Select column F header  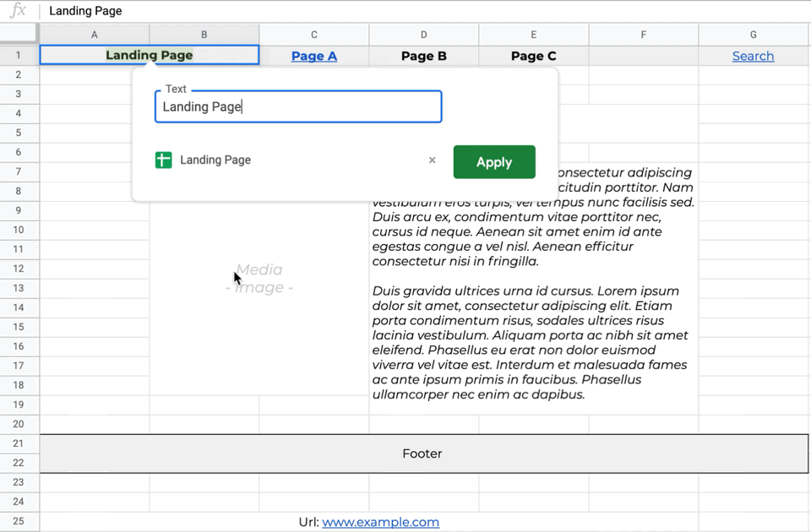point(644,35)
